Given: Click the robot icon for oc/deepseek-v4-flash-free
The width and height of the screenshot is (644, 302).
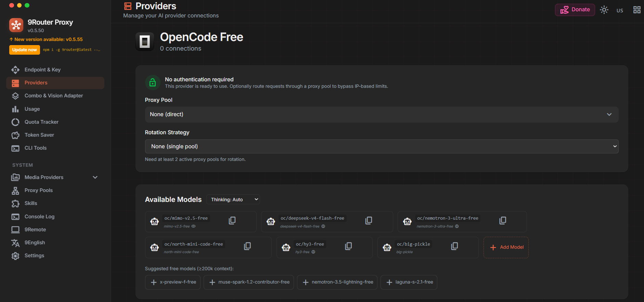Looking at the screenshot, I should (271, 222).
